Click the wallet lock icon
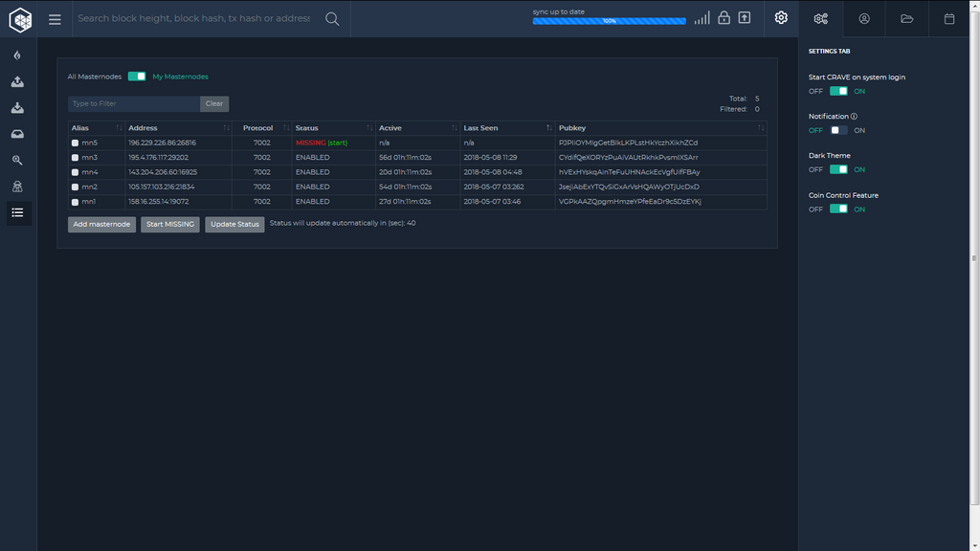 click(724, 17)
